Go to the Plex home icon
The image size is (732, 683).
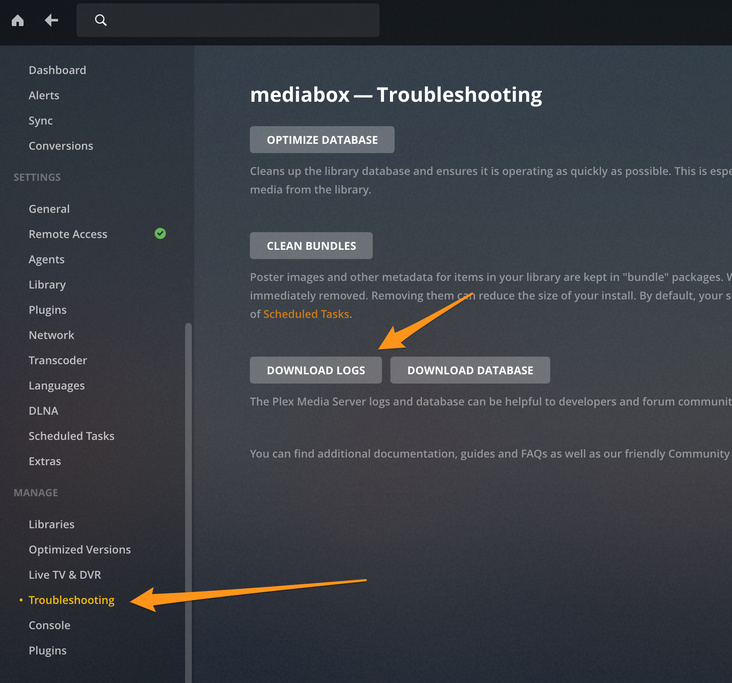click(18, 20)
